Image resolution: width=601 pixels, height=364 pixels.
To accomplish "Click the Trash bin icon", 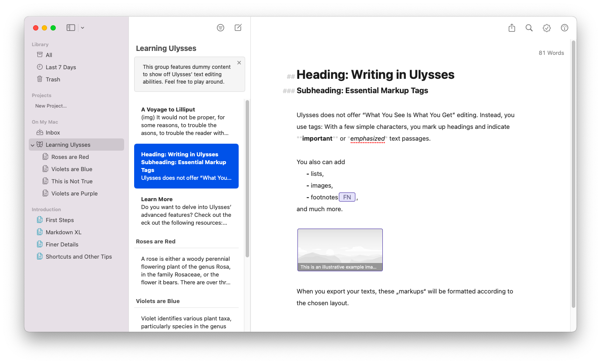I will pos(40,79).
